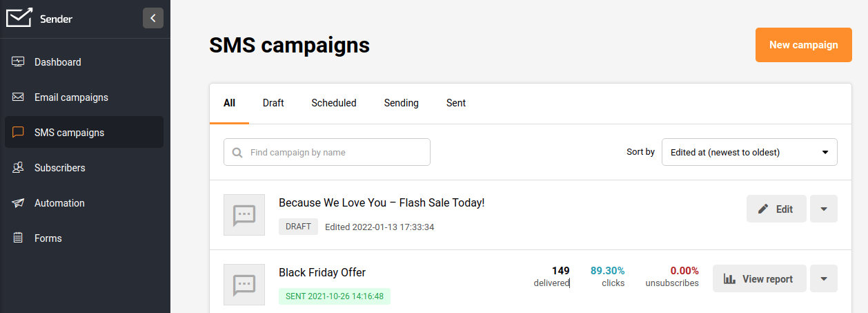Click the Black Friday Offer message thumbnail
Viewport: 868px width, 313px height.
pyautogui.click(x=244, y=285)
